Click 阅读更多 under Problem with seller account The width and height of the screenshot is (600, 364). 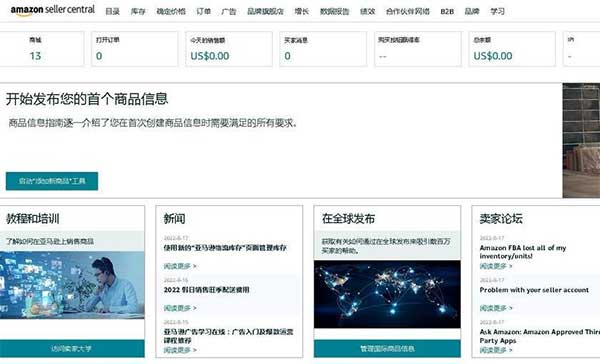[x=496, y=308]
